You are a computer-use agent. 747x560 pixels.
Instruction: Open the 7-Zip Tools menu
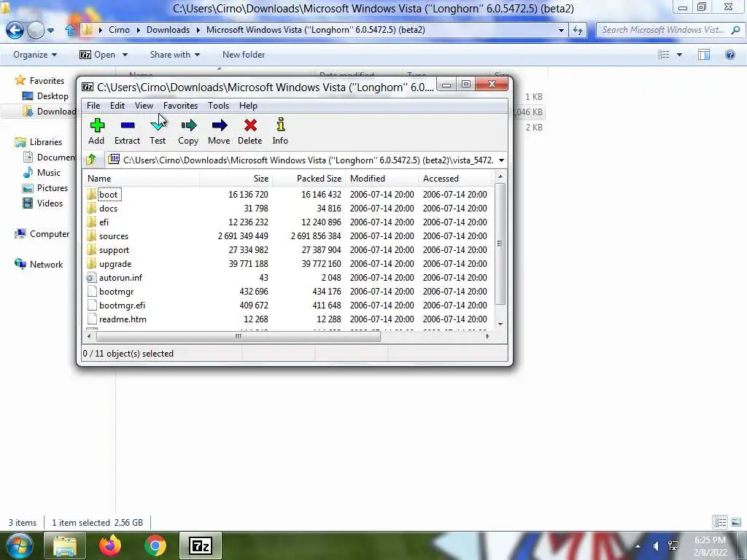pos(219,106)
